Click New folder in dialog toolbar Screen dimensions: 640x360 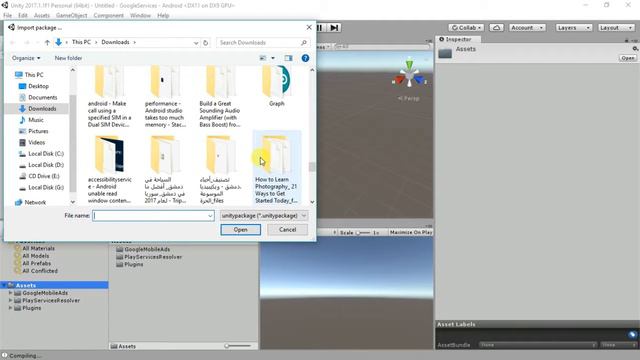[68, 58]
